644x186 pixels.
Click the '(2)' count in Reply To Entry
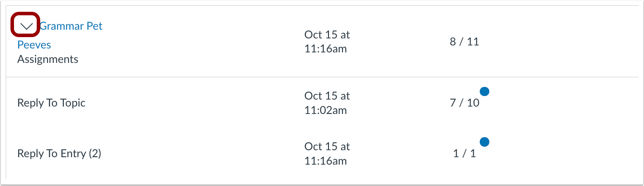[x=95, y=154]
